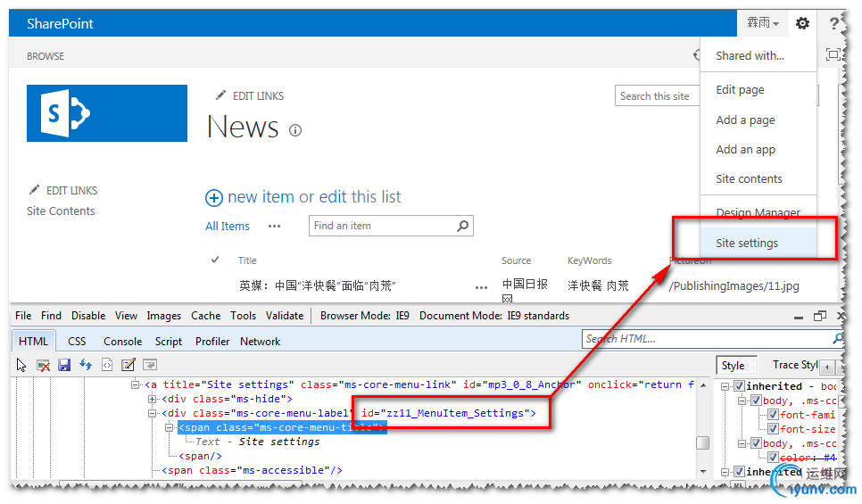Screen dimensions: 862x504
Task: Toggle the font-family checkbox
Action: click(773, 415)
